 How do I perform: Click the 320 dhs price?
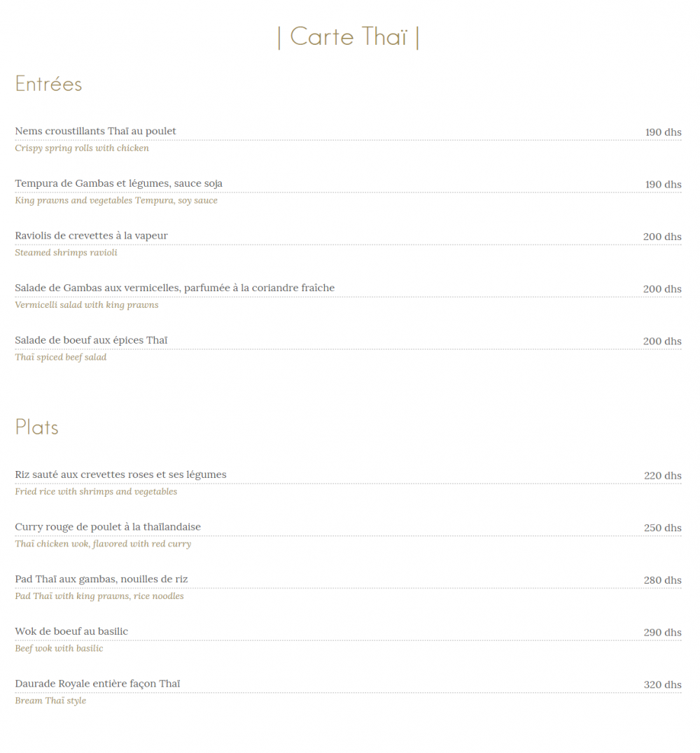[662, 685]
